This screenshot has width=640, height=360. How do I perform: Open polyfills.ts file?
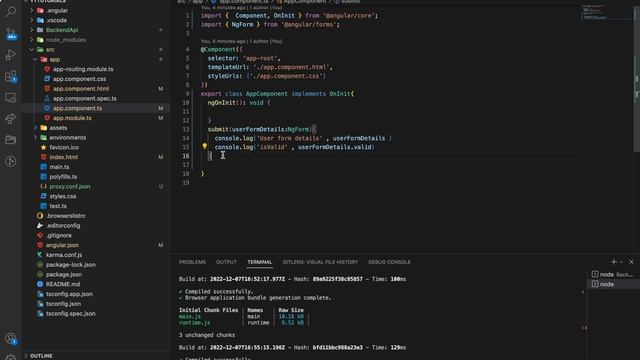coord(63,177)
